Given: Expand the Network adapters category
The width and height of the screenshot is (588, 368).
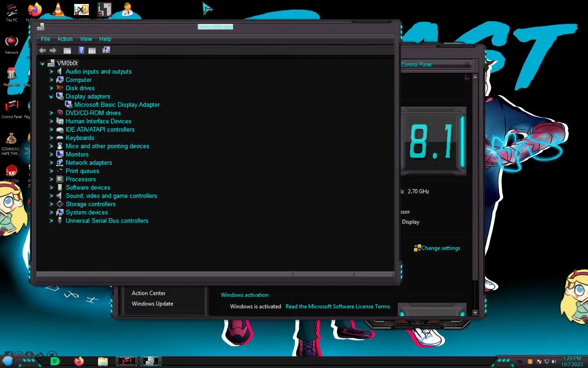Looking at the screenshot, I should (x=51, y=163).
